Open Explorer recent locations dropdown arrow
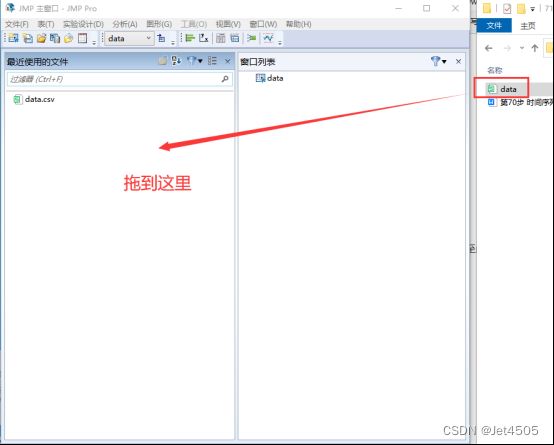The image size is (554, 445). (522, 48)
